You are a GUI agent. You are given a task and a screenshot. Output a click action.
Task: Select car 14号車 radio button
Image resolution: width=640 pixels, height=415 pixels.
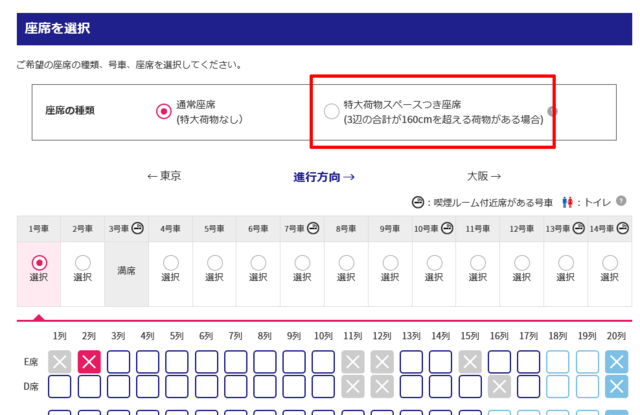(x=609, y=263)
